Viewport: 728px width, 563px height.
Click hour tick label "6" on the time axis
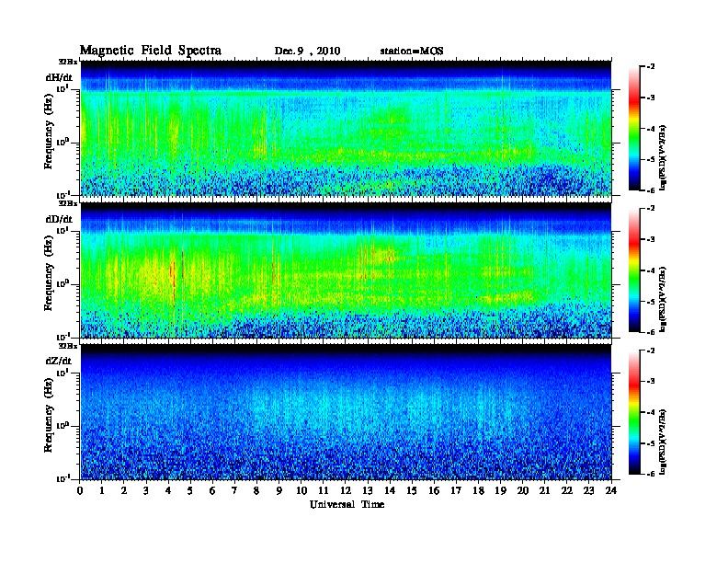click(x=212, y=491)
